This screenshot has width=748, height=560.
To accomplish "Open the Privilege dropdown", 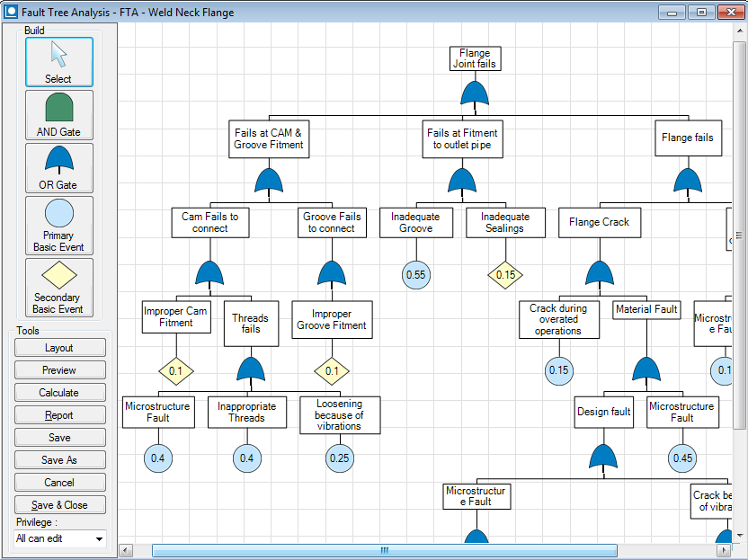I will click(60, 538).
